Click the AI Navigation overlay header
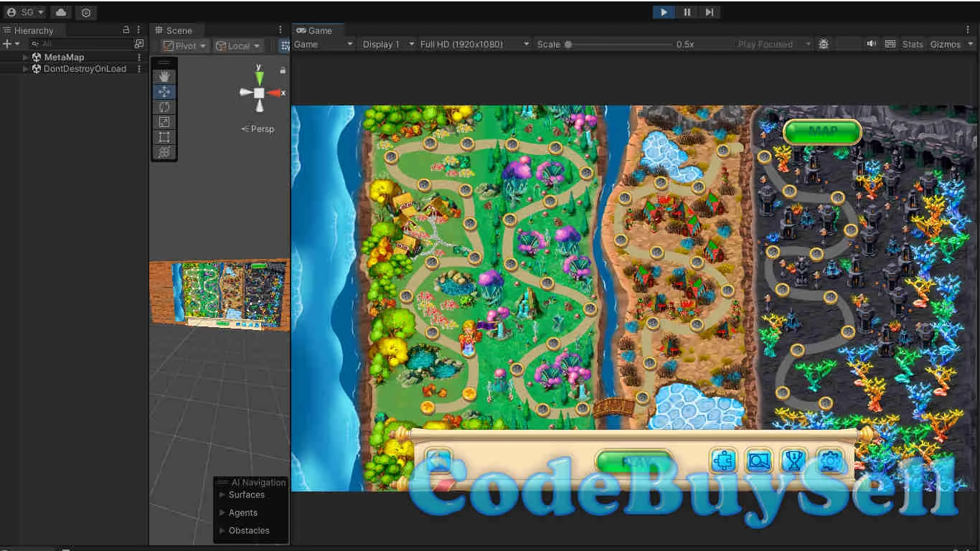Image resolution: width=980 pixels, height=551 pixels. [x=251, y=482]
